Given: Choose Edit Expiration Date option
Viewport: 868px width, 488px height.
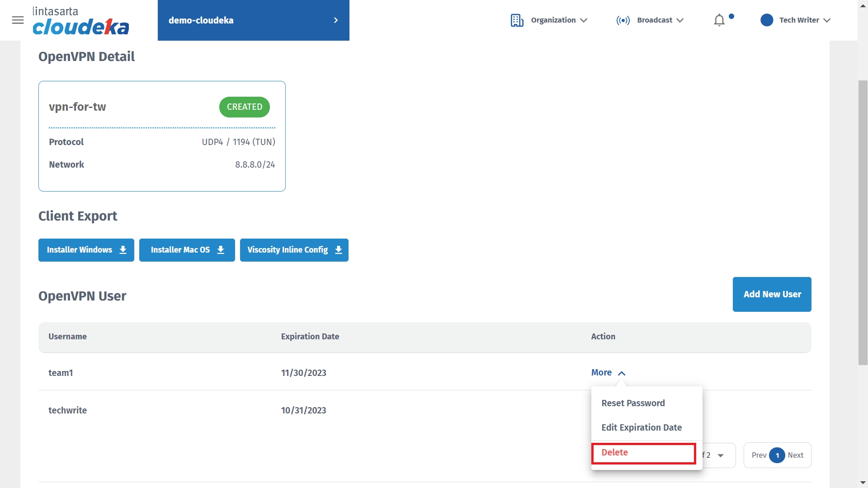Looking at the screenshot, I should pyautogui.click(x=641, y=427).
